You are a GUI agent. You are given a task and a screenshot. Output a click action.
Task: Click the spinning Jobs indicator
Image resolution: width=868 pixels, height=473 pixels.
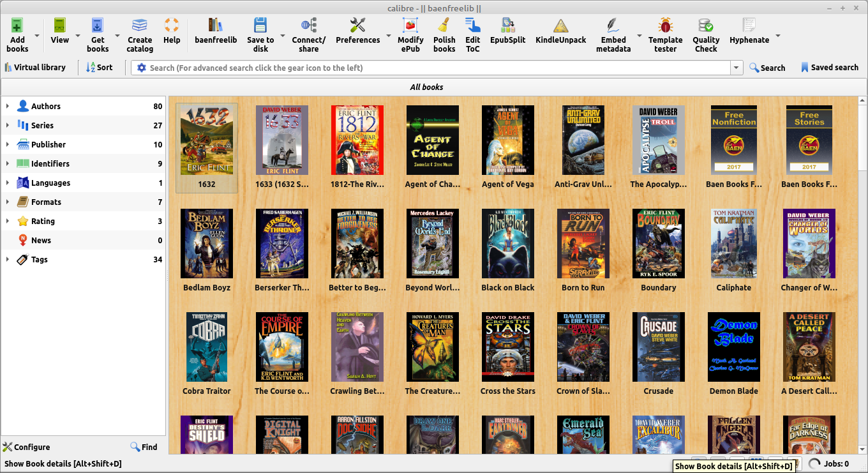coord(814,464)
